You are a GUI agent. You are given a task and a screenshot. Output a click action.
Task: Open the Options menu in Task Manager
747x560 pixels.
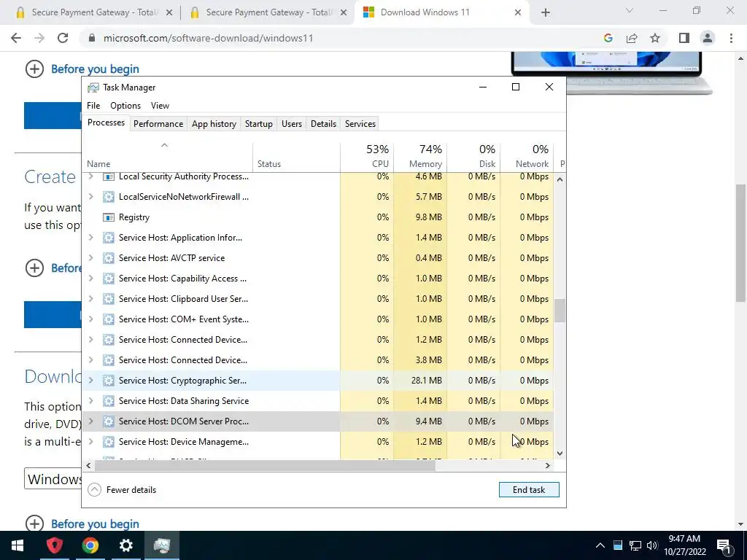coord(125,106)
